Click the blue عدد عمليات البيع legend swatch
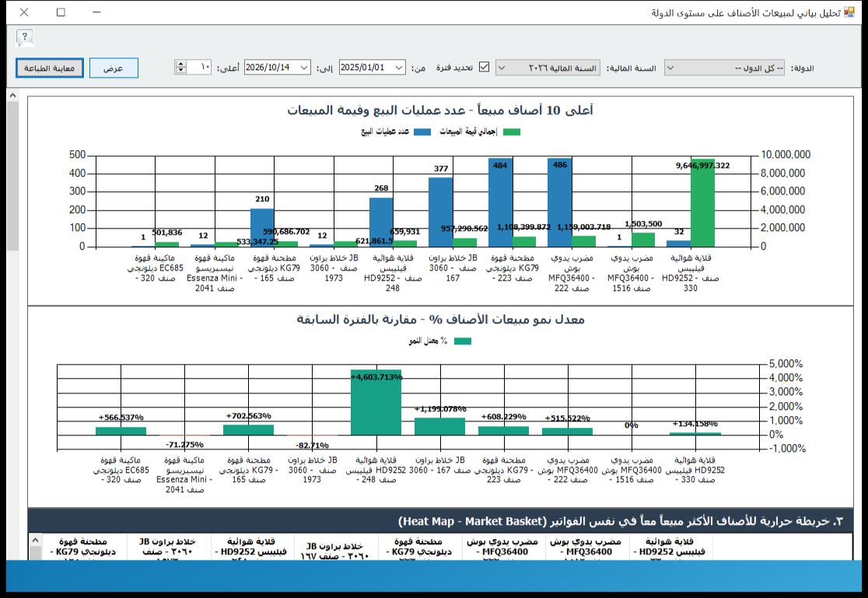The height and width of the screenshot is (598, 868). click(422, 131)
